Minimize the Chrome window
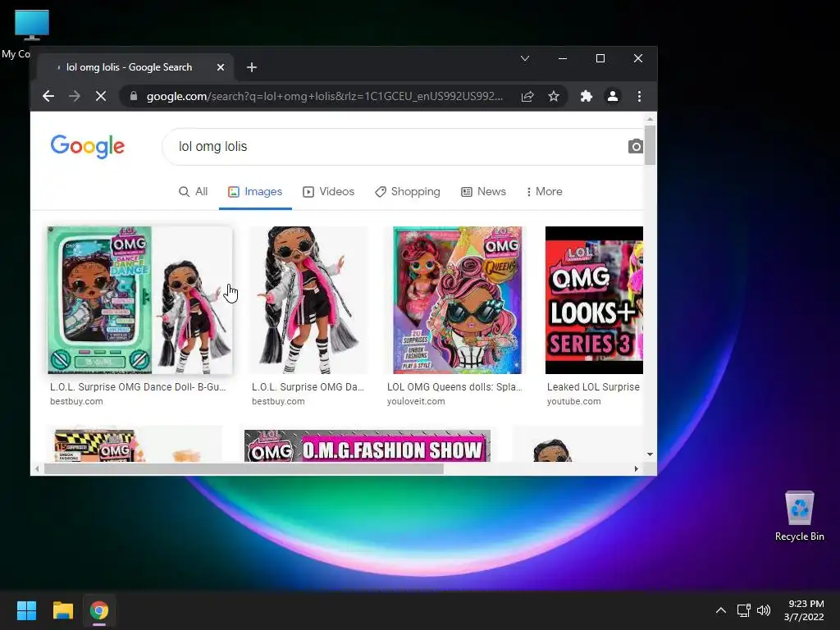Screen dimensions: 840x630 tap(563, 58)
